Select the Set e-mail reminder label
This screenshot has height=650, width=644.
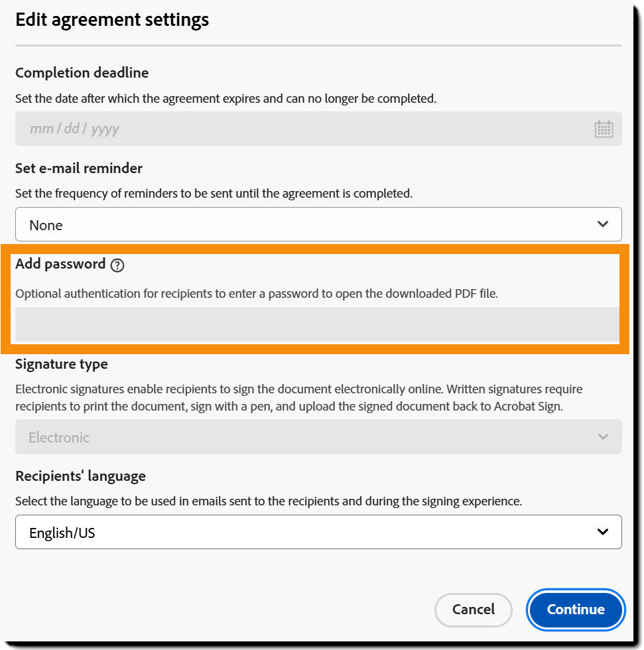(79, 168)
